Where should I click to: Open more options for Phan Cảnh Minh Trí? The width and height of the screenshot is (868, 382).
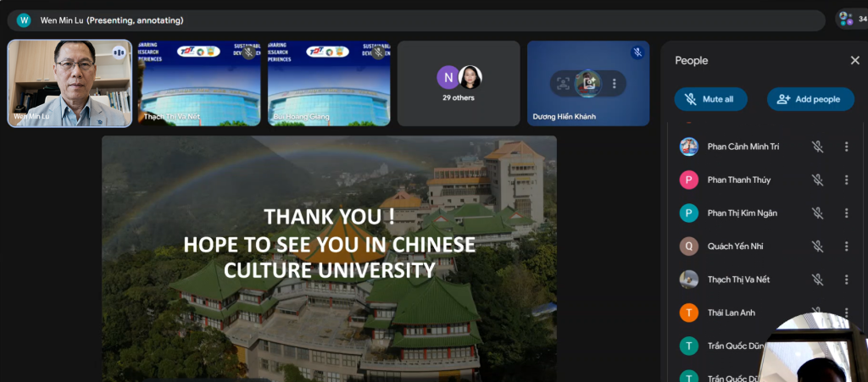pos(846,147)
